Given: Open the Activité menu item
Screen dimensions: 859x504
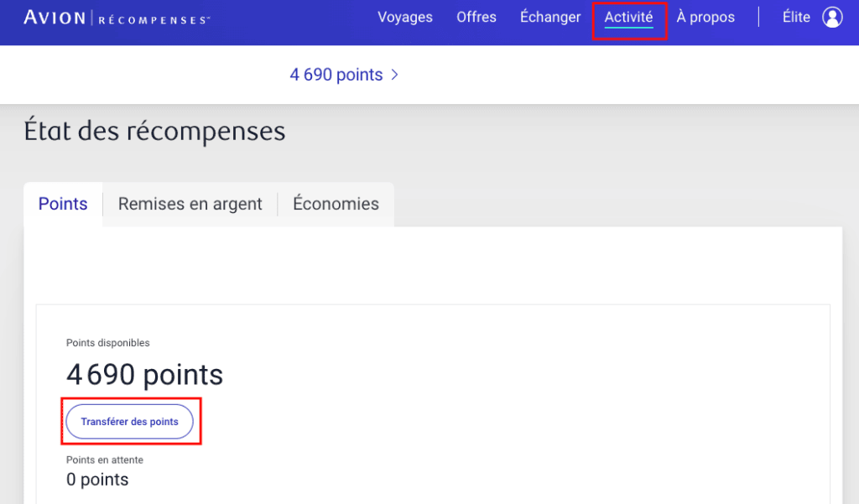Looking at the screenshot, I should [x=628, y=18].
